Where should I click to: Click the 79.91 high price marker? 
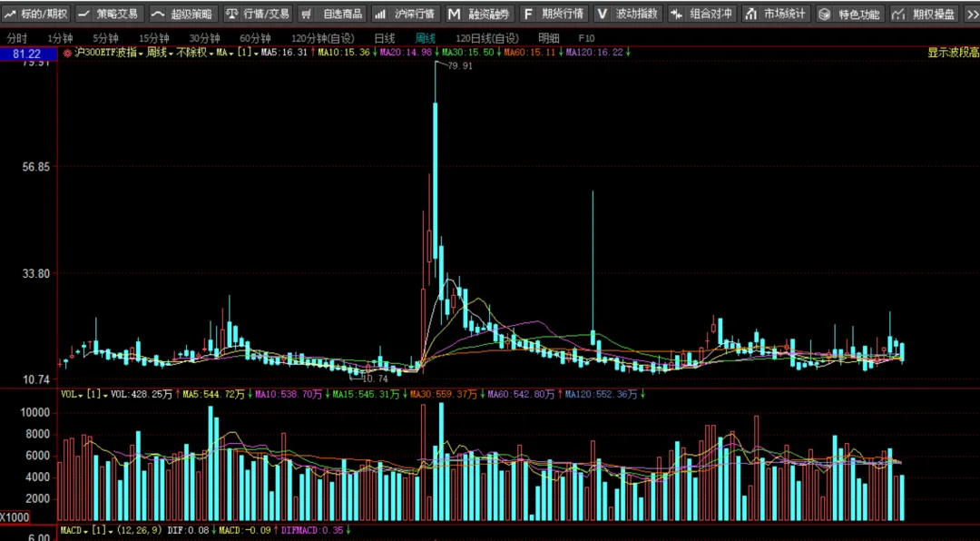pos(461,66)
